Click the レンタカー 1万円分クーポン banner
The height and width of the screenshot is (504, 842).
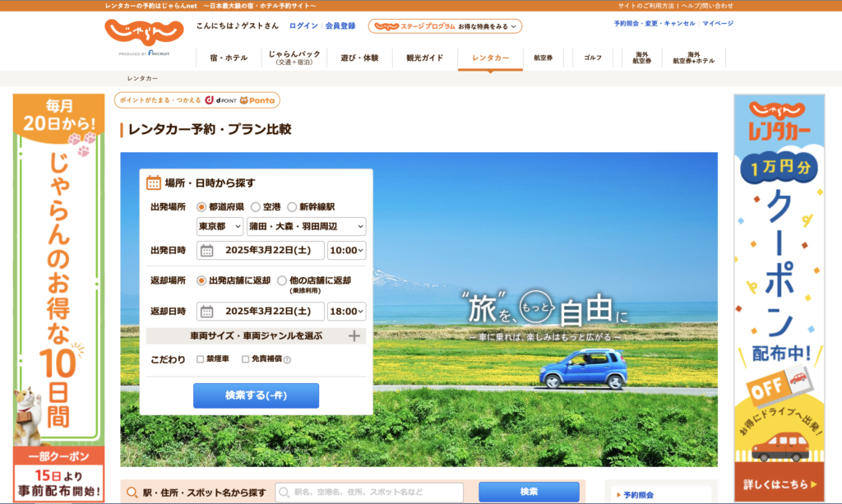point(780,298)
